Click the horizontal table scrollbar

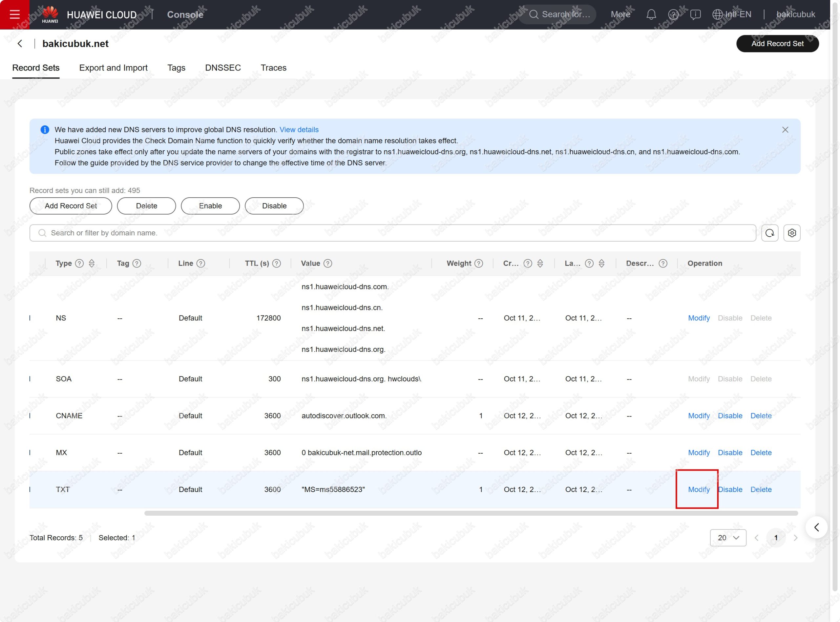[x=471, y=513]
